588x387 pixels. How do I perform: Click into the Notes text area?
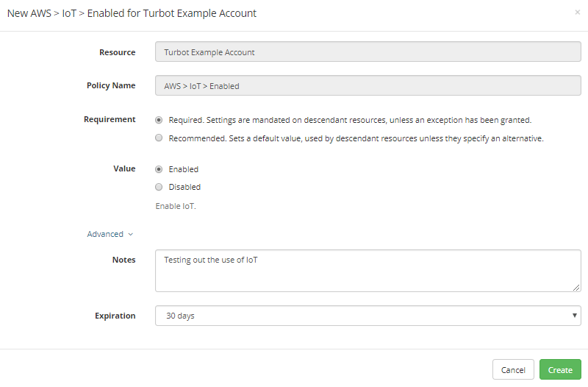[368, 271]
